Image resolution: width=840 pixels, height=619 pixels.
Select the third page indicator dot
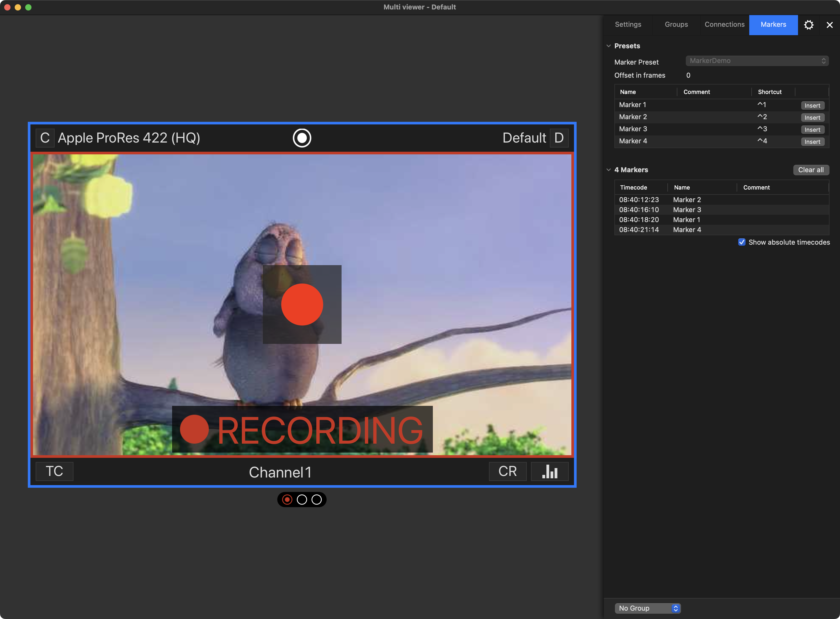tap(316, 500)
